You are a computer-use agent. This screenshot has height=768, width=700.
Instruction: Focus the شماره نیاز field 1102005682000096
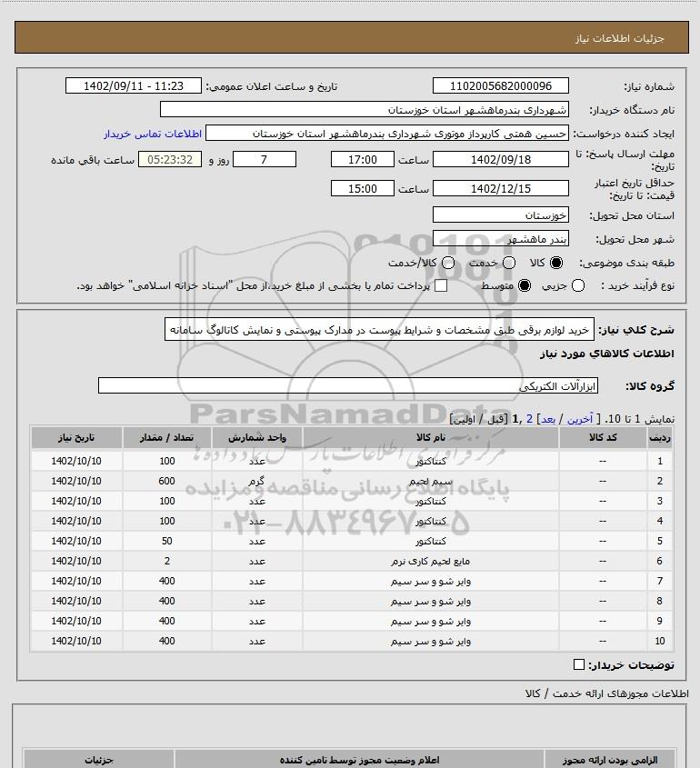(501, 85)
